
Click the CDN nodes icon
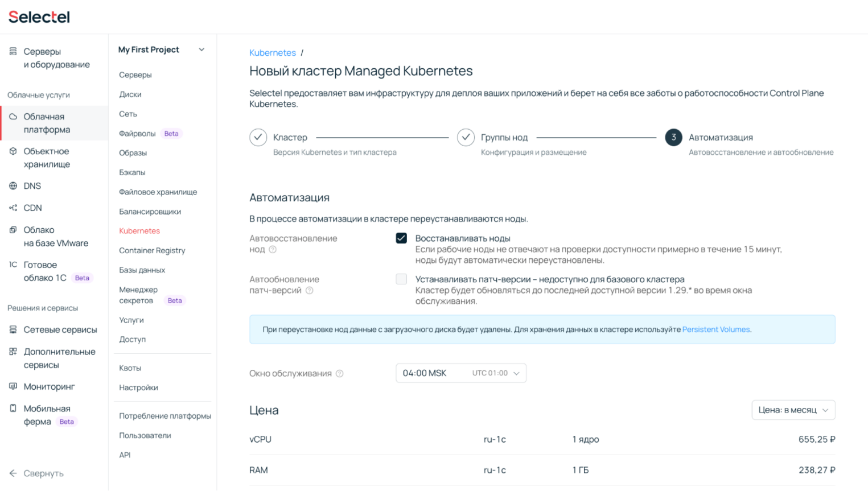[13, 208]
